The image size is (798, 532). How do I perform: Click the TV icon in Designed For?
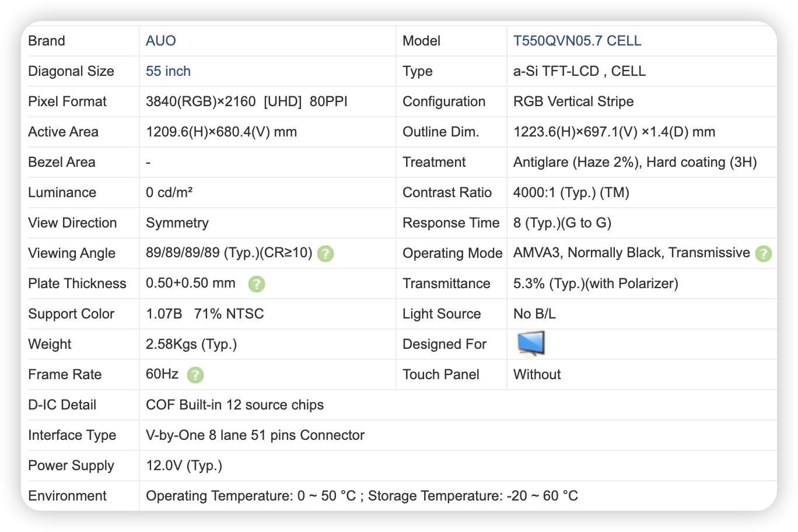coord(531,343)
